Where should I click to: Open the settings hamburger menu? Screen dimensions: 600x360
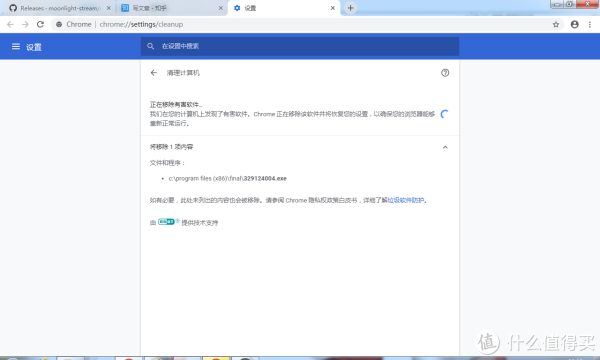(x=16, y=47)
